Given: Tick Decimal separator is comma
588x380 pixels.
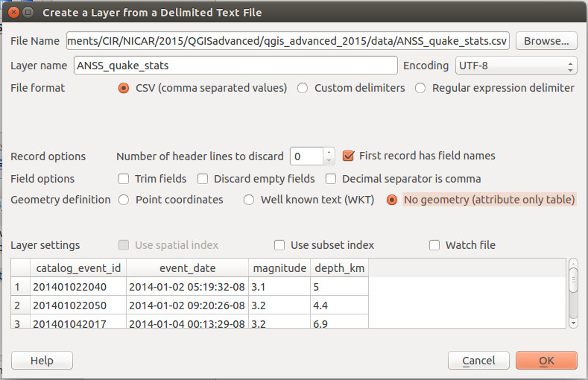Looking at the screenshot, I should [x=331, y=179].
